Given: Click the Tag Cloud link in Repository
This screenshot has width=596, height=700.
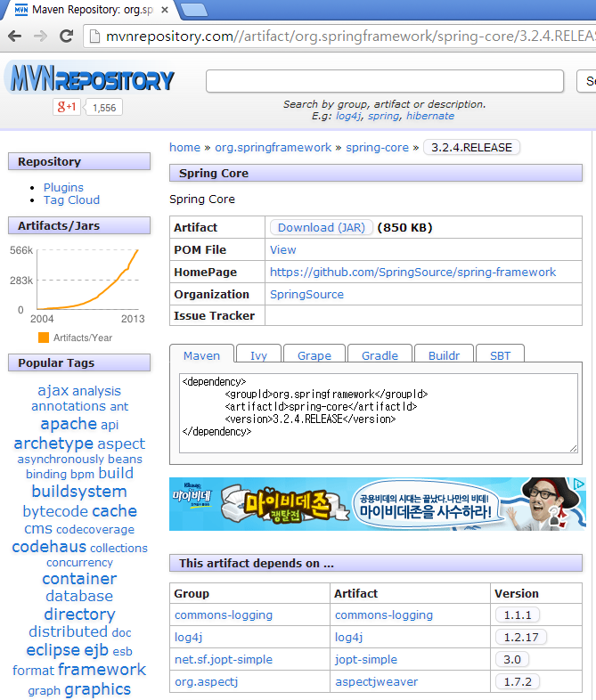Looking at the screenshot, I should click(x=71, y=199).
